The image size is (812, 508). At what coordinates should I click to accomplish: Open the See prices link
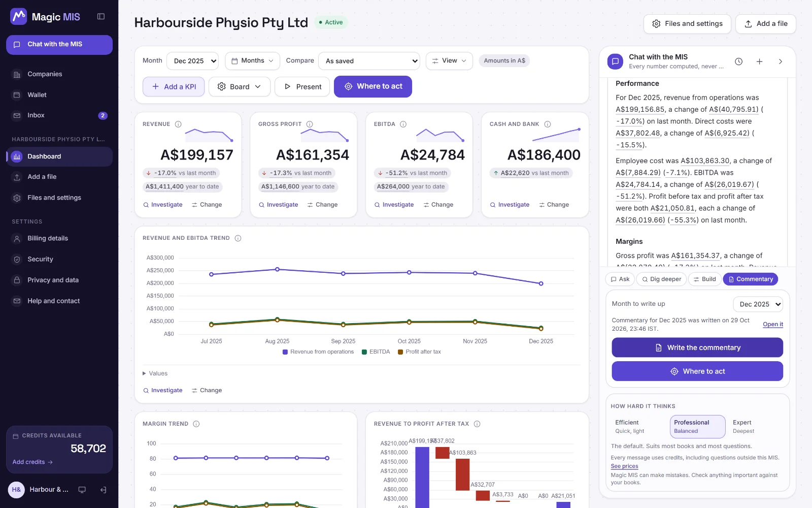click(x=624, y=466)
